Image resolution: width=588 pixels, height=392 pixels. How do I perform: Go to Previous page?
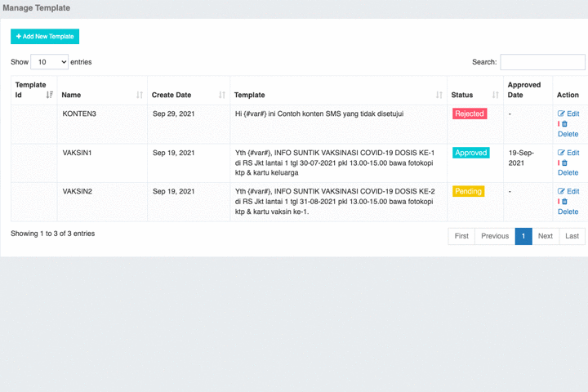[495, 236]
